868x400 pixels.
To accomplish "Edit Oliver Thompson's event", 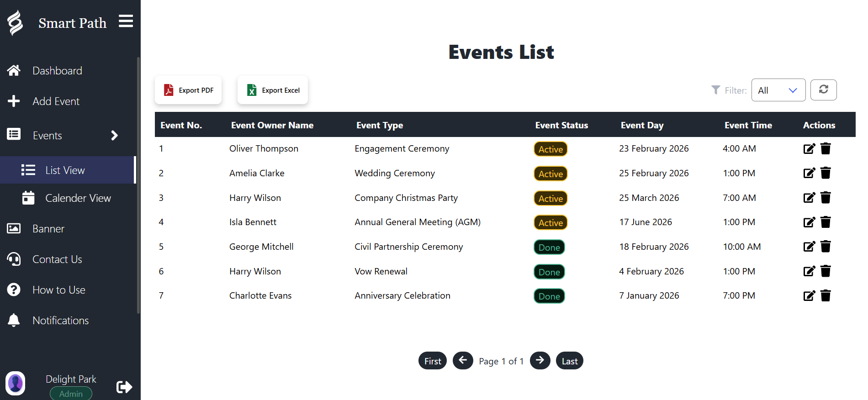I will click(809, 149).
